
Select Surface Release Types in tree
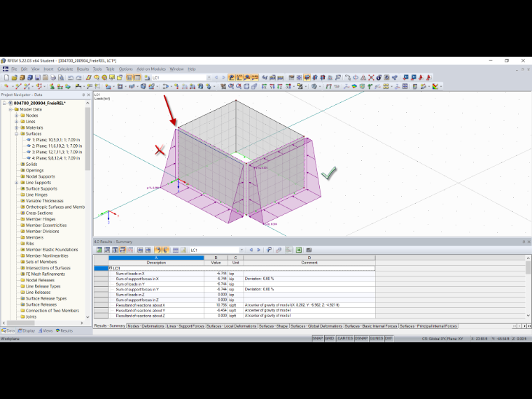46,299
